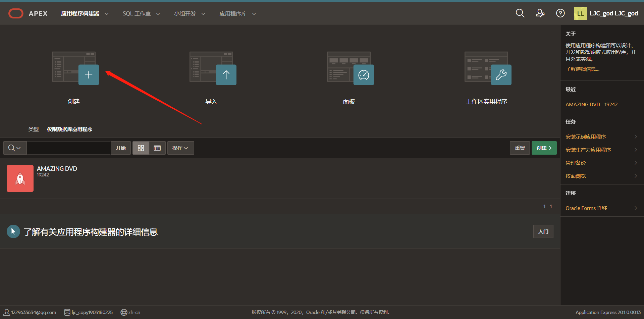The height and width of the screenshot is (319, 644).
Task: Click the 导入 upload arrow icon
Action: tap(213, 68)
